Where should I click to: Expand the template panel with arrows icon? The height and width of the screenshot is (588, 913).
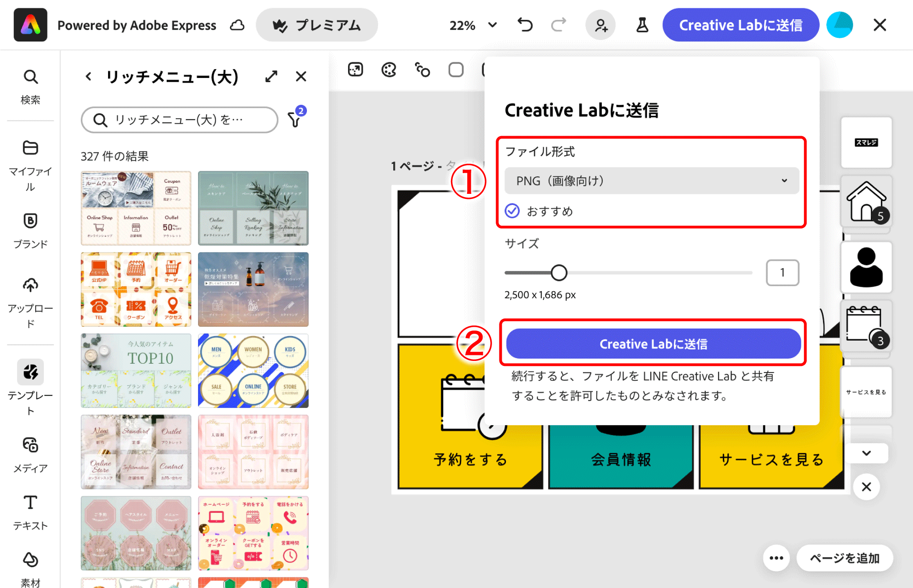[271, 76]
